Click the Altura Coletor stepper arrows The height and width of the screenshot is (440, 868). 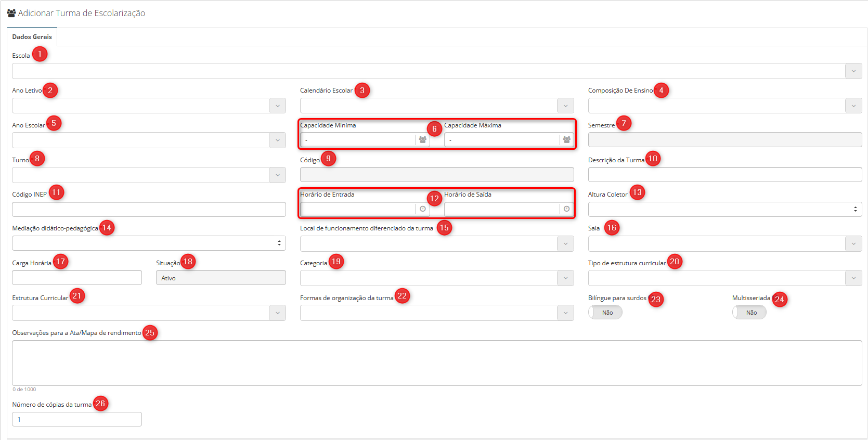pos(855,209)
